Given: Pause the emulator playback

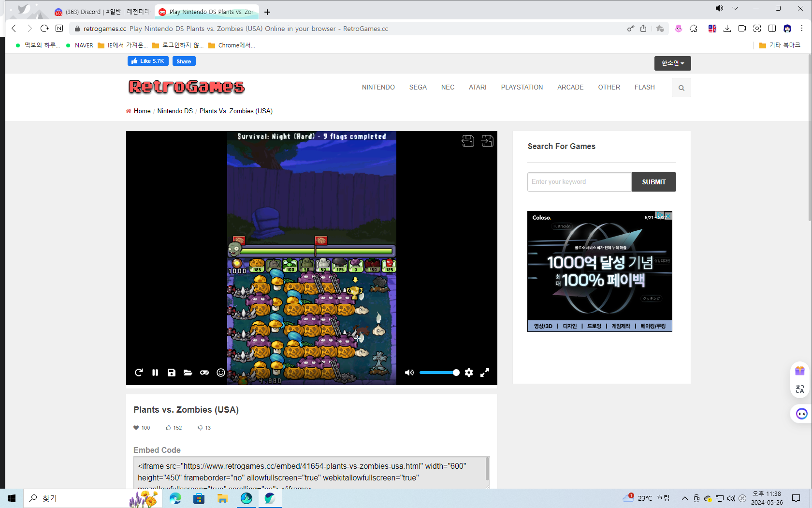Looking at the screenshot, I should pyautogui.click(x=155, y=373).
